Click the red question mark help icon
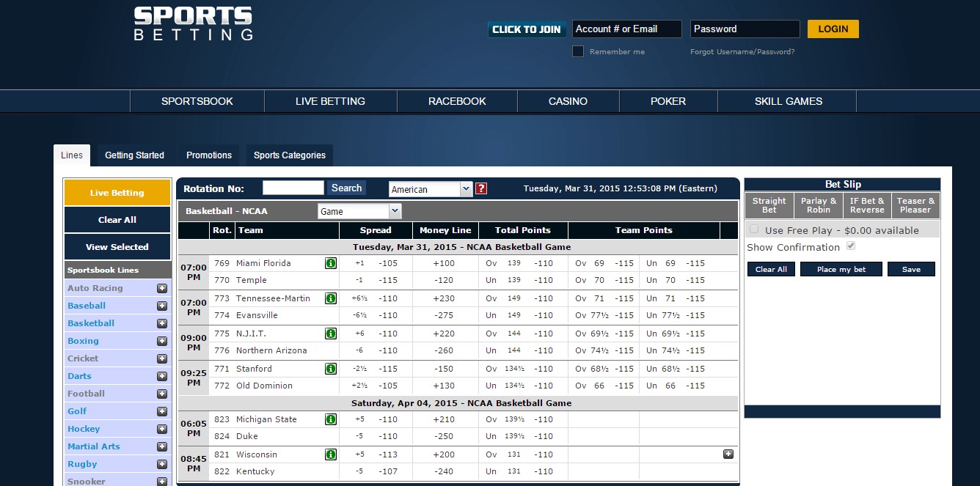 pyautogui.click(x=481, y=188)
